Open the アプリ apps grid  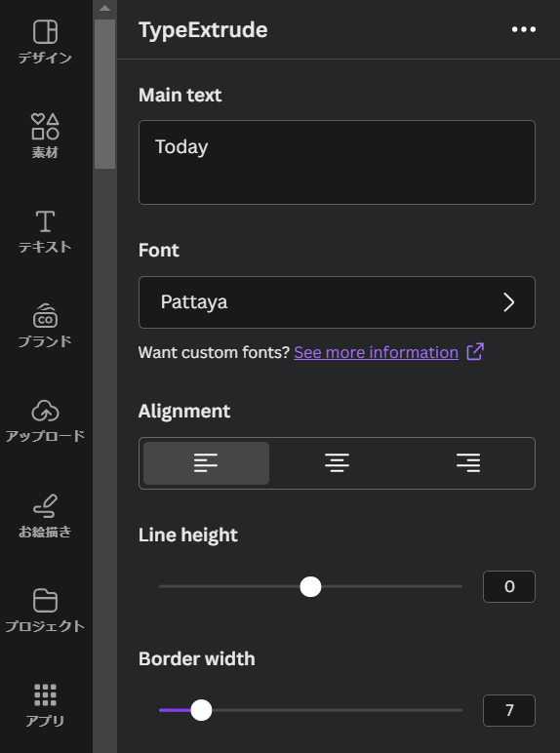[45, 705]
